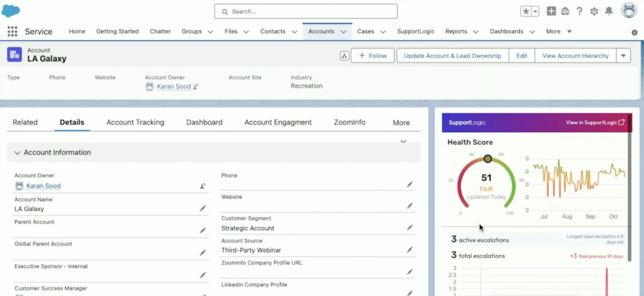Open the Notifications bell icon
This screenshot has width=644, height=296.
(609, 11)
